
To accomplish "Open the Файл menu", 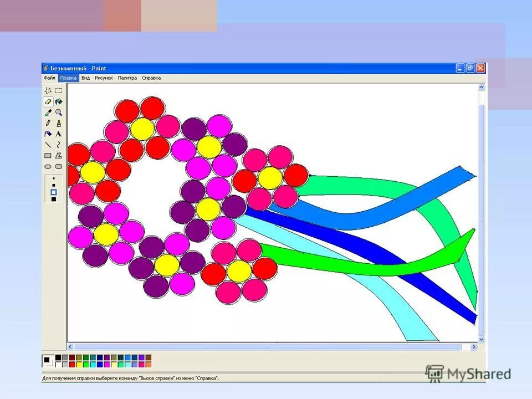I will (x=49, y=78).
